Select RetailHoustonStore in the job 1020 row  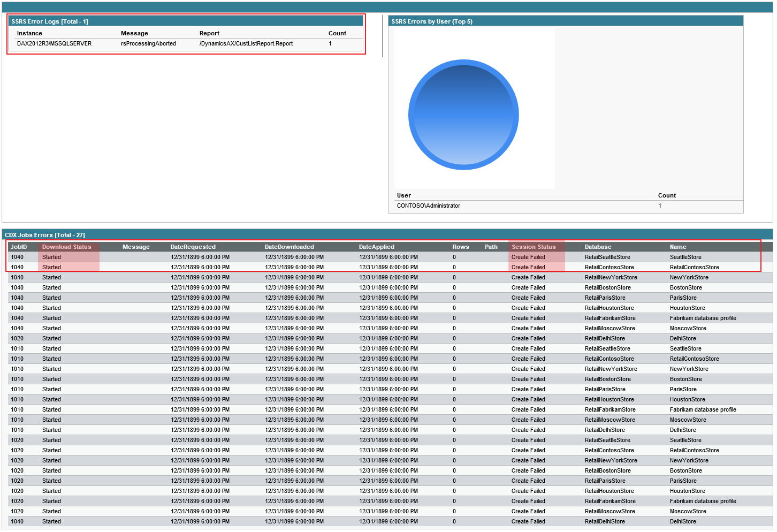tap(610, 491)
